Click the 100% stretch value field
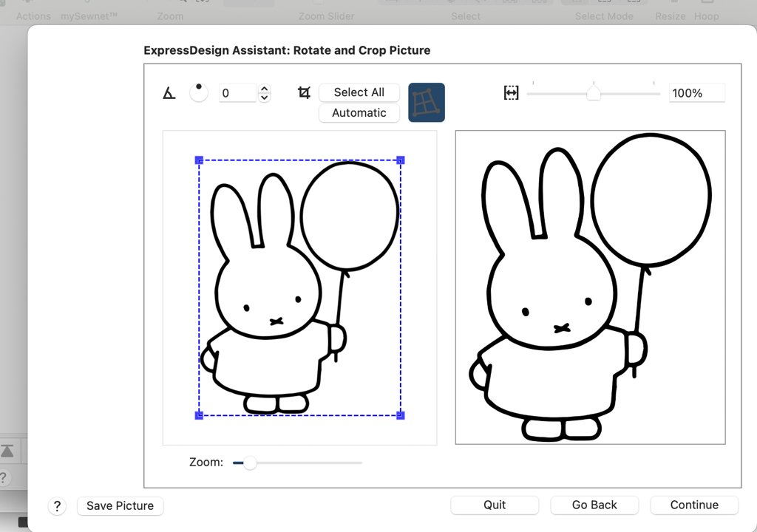 (696, 92)
